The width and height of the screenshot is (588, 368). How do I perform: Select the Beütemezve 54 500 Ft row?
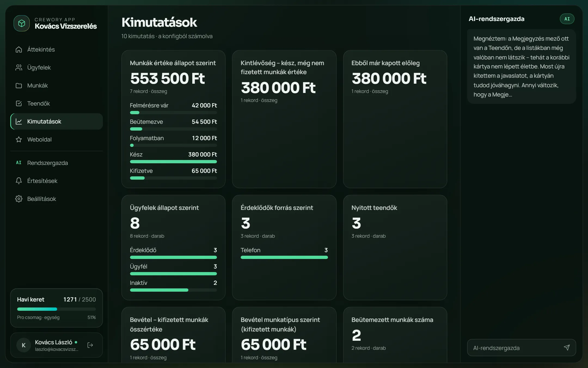coord(173,125)
